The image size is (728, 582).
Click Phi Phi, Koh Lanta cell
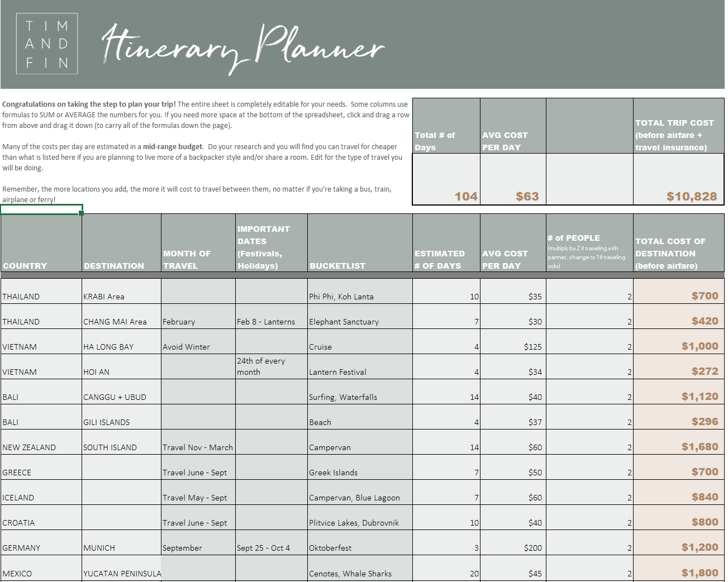click(360, 291)
